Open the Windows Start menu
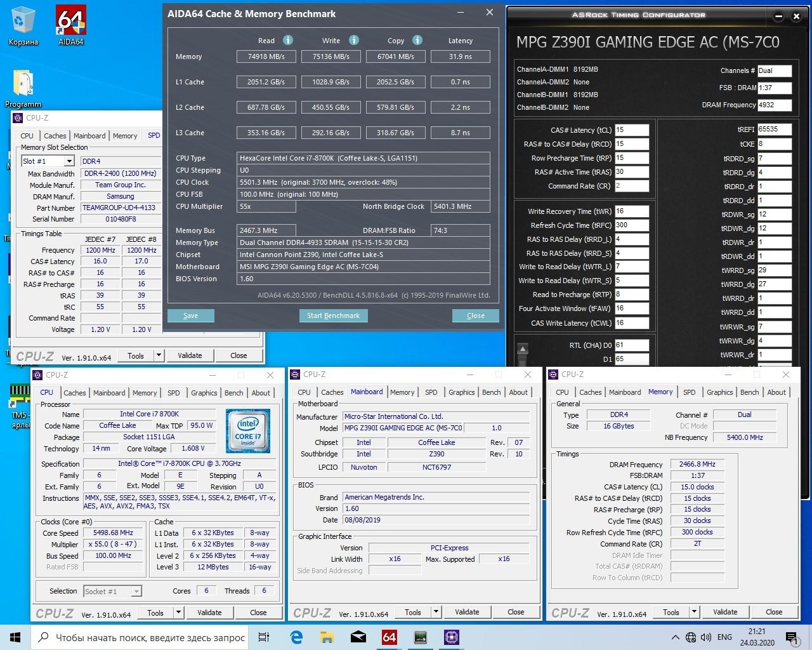Image resolution: width=812 pixels, height=650 pixels. tap(15, 637)
